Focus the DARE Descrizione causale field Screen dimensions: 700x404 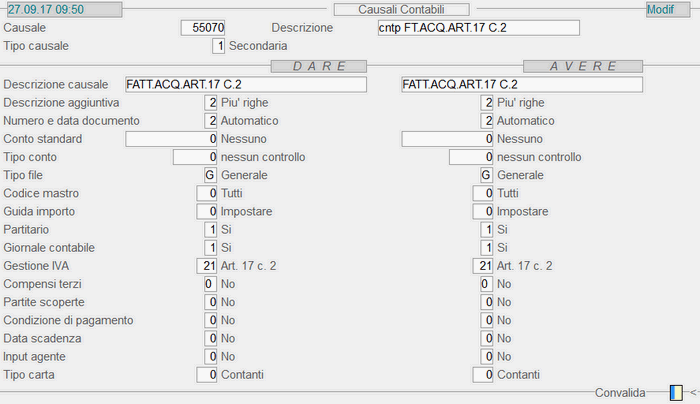pyautogui.click(x=246, y=84)
